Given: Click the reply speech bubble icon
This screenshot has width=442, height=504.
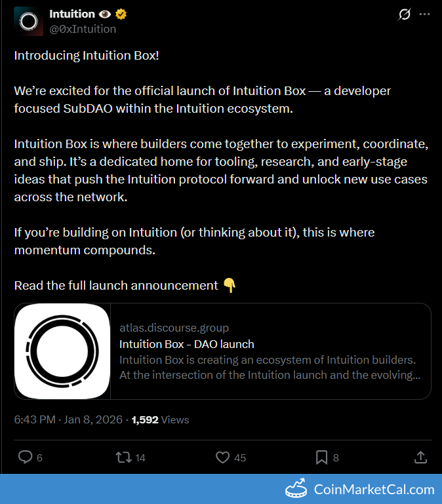Looking at the screenshot, I should [x=25, y=457].
